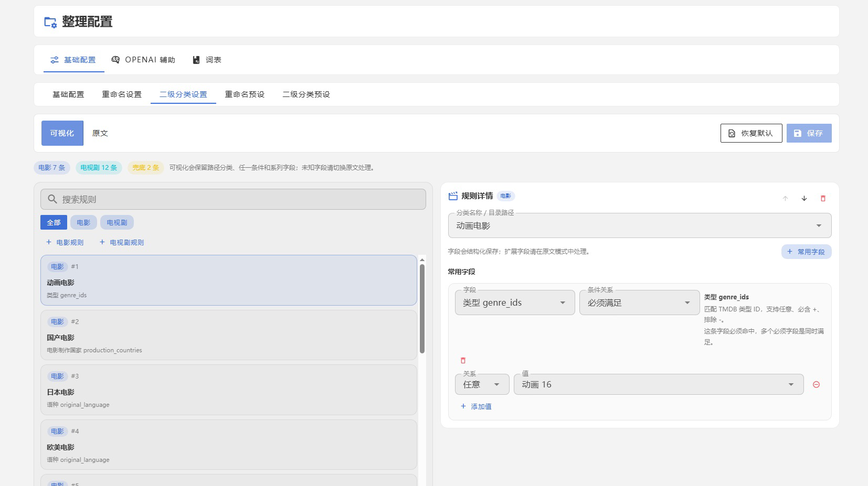Switch to 二级分类预设 sub-tab

tap(306, 94)
